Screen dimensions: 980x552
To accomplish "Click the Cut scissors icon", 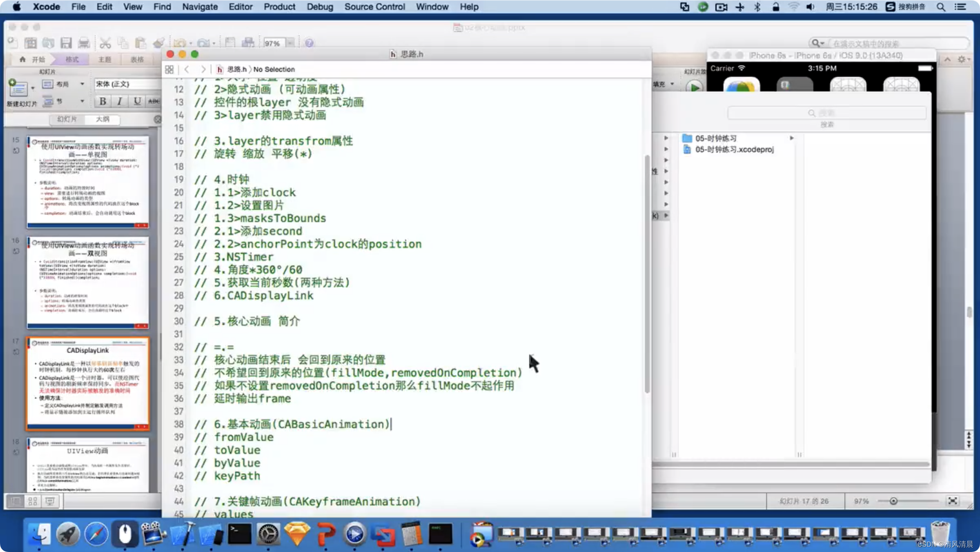I will click(105, 43).
